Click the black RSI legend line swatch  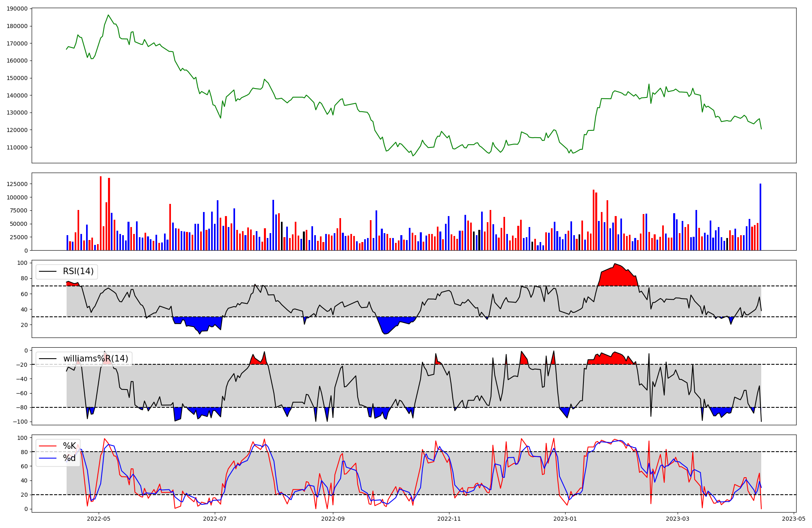(48, 271)
